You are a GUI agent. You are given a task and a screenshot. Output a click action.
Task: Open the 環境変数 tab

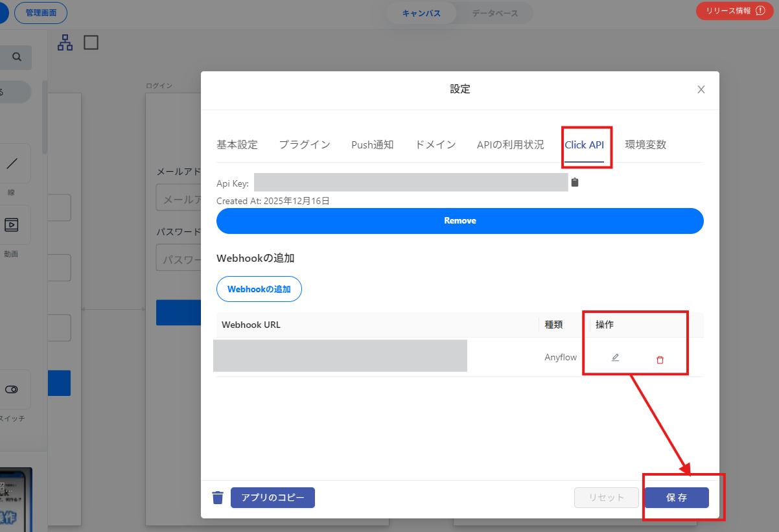click(x=645, y=145)
